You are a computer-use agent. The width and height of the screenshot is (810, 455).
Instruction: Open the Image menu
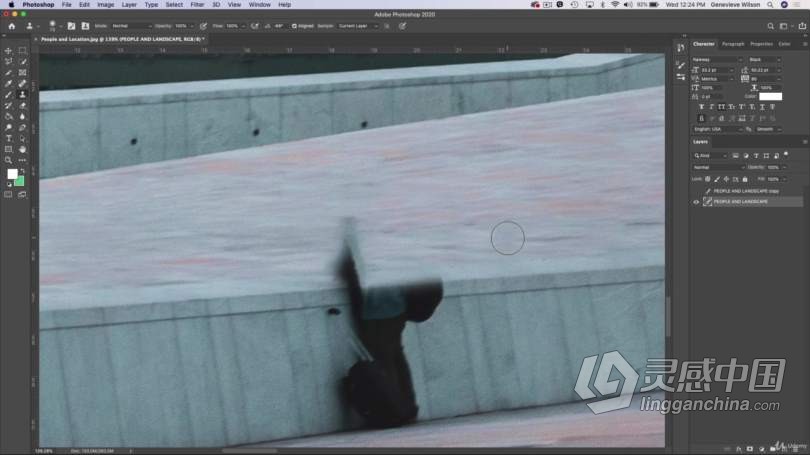pos(105,5)
